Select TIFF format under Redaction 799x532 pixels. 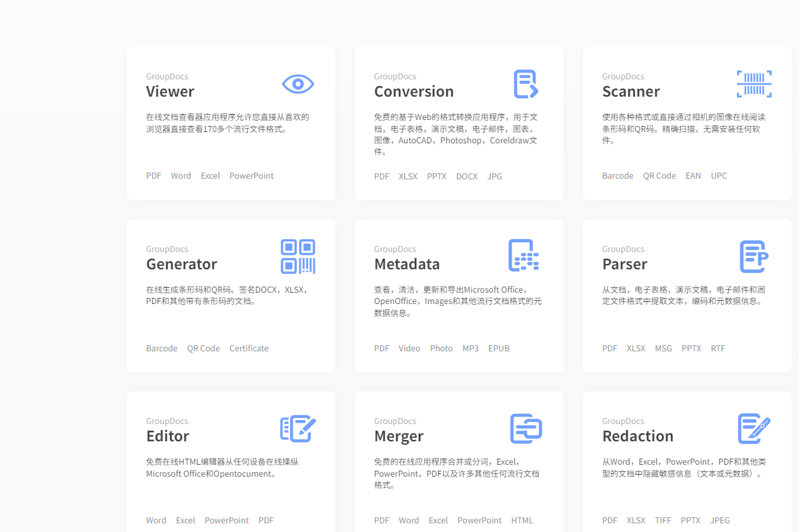click(x=663, y=521)
